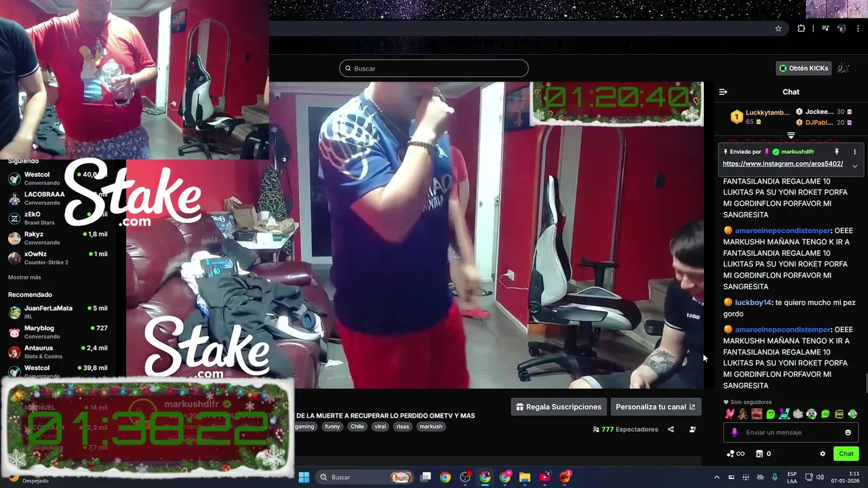The width and height of the screenshot is (868, 488).
Task: Open the recommended JuanFerLaMata channel
Action: [x=58, y=312]
